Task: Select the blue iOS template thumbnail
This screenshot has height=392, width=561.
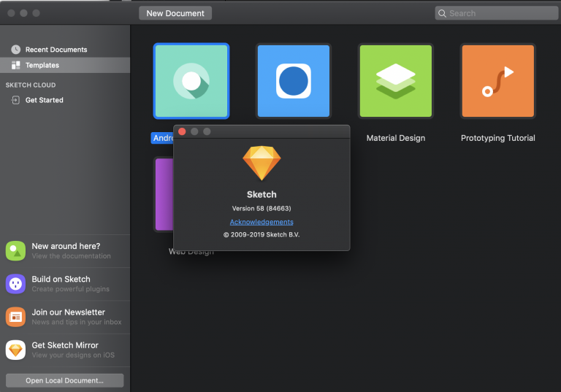Action: point(294,81)
